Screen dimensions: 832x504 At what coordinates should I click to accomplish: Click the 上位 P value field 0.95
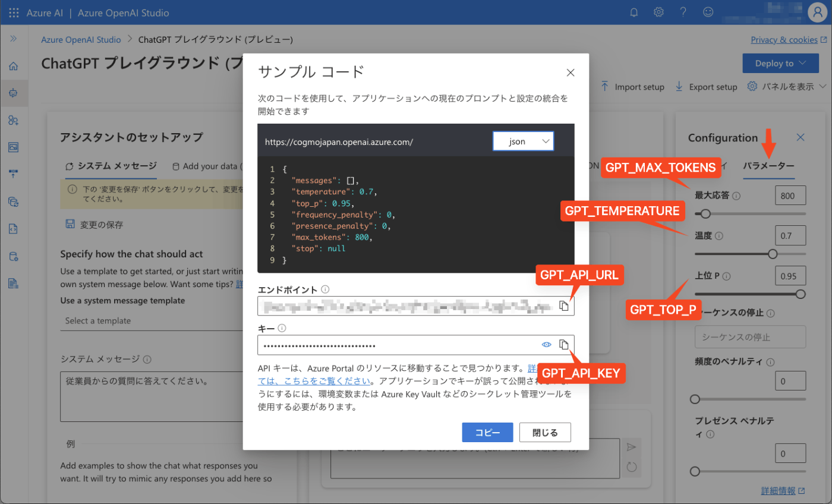[x=790, y=276]
